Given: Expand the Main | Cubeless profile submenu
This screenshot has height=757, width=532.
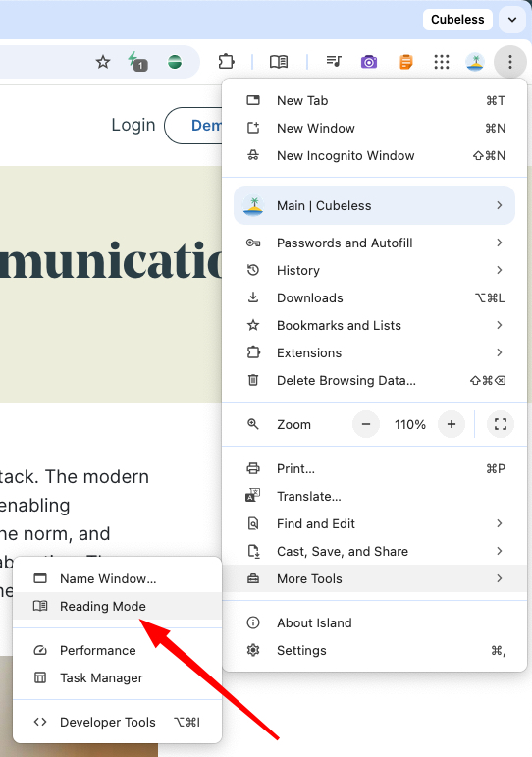Looking at the screenshot, I should point(375,205).
